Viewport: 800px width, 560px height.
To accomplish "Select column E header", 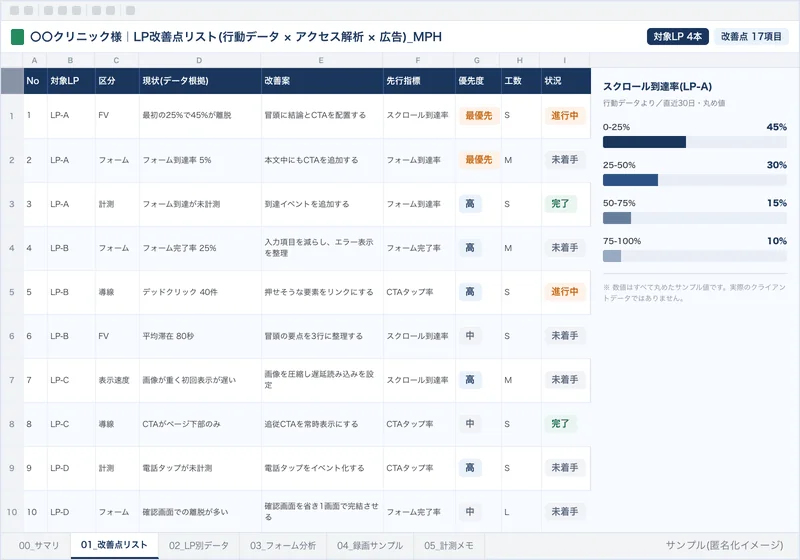I will 321,60.
